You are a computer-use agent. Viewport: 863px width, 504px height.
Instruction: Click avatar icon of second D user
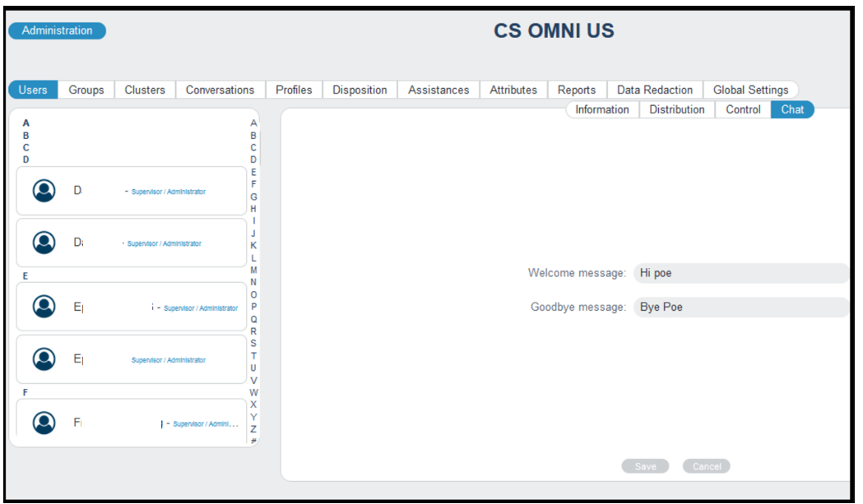point(44,243)
